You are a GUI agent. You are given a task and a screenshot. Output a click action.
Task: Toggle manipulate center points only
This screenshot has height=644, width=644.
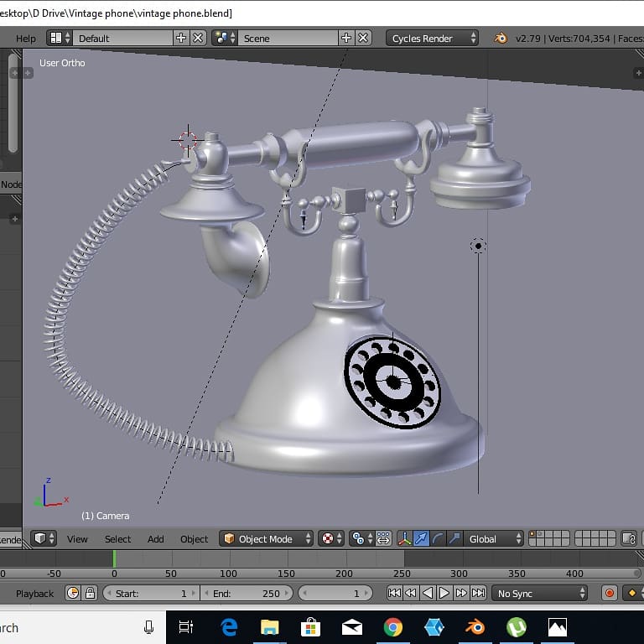pyautogui.click(x=383, y=538)
